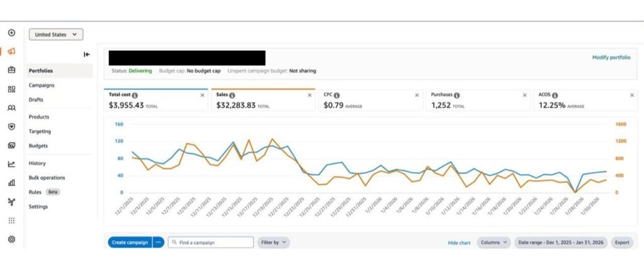The width and height of the screenshot is (644, 270).
Task: Expand the Filter by dropdown
Action: 274,242
